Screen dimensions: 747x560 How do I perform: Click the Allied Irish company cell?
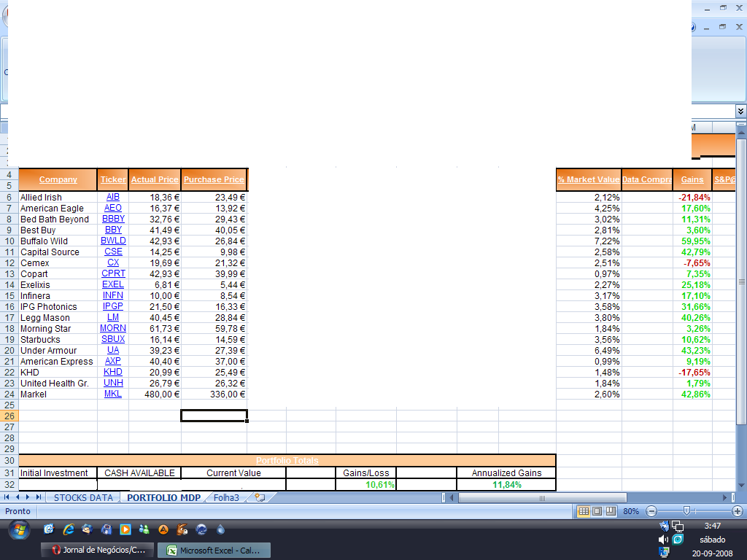(58, 197)
